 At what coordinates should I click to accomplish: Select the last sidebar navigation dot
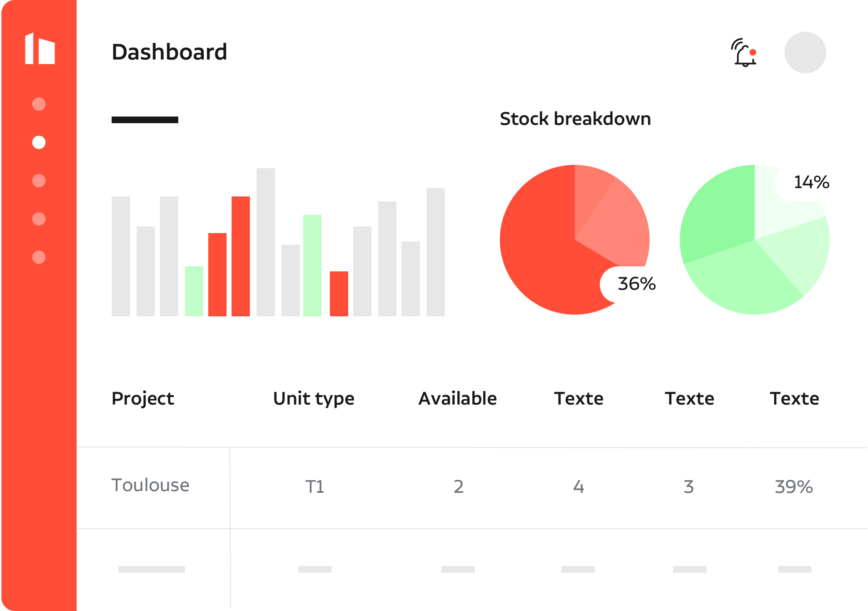(x=39, y=257)
